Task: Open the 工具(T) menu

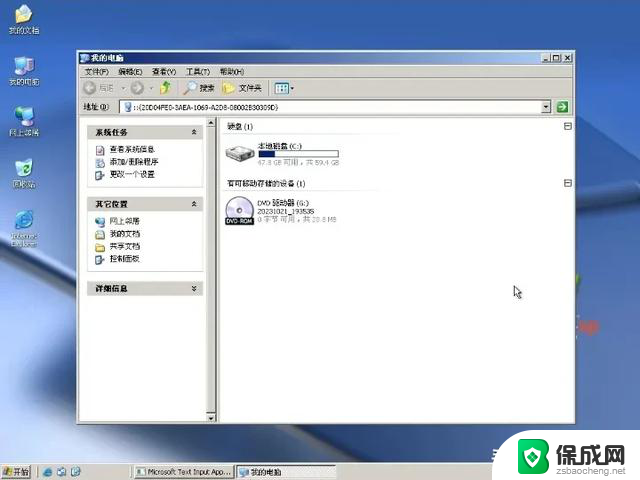Action: click(x=198, y=72)
